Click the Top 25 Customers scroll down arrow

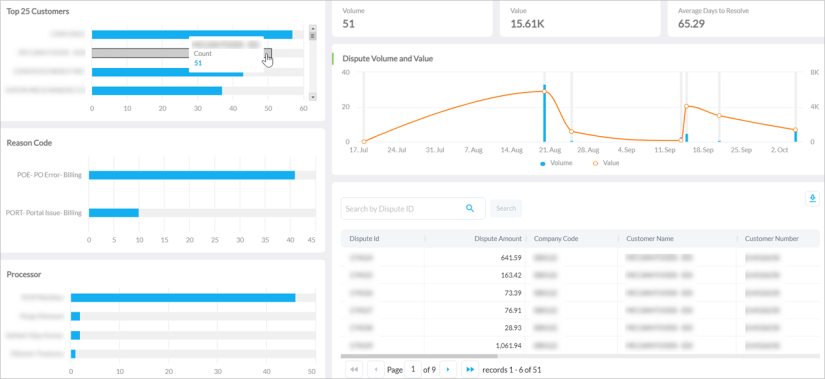tap(313, 97)
